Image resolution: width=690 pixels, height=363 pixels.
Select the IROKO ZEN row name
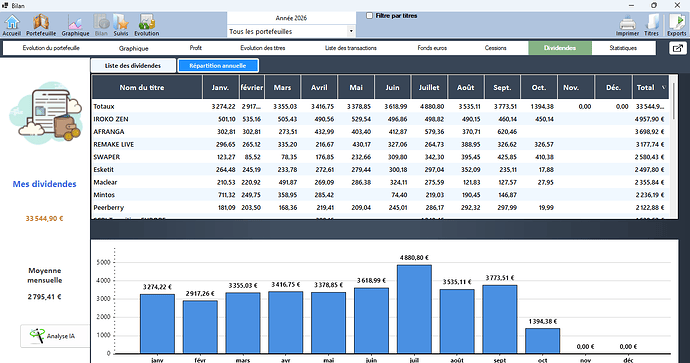pos(111,119)
